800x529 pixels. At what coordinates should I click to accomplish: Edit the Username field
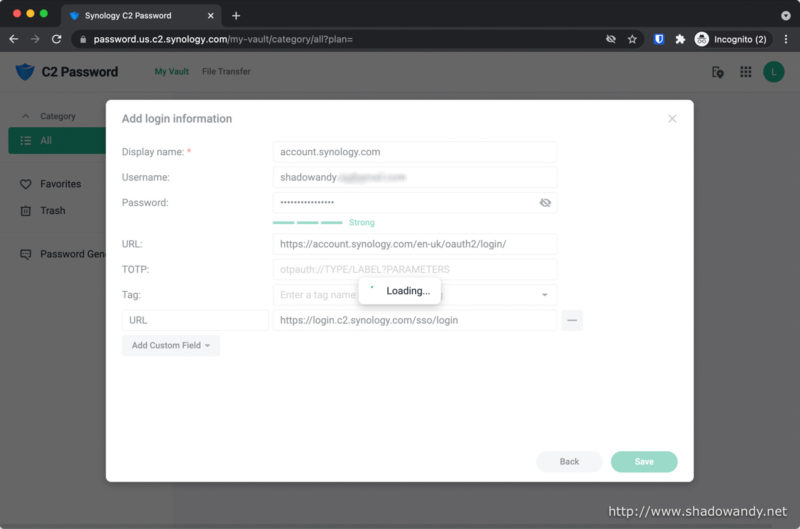414,178
